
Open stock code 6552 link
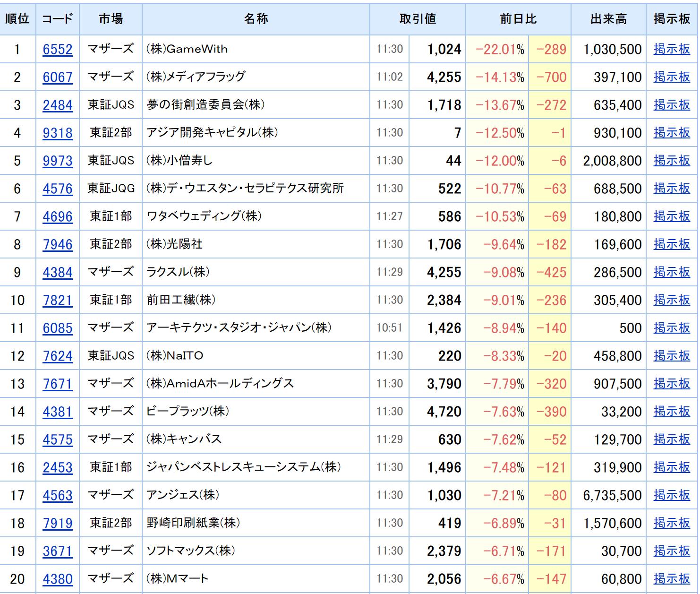58,49
